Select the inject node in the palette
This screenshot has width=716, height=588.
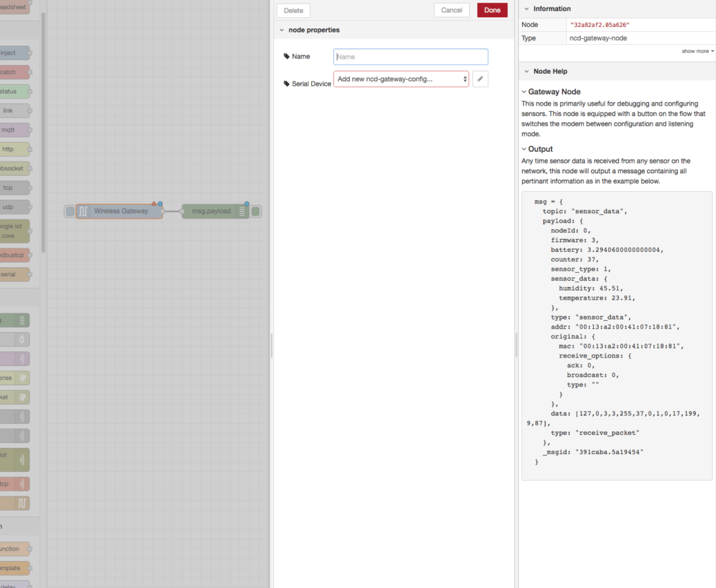(14, 52)
